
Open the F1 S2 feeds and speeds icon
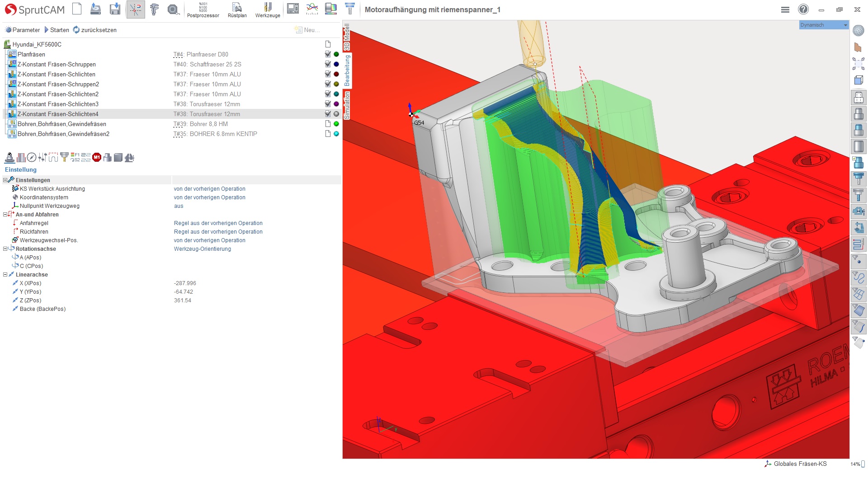(75, 157)
